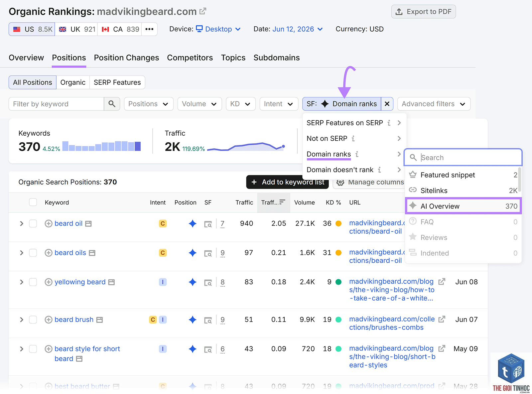Open the yellowing beard keyword link
Viewport: 532px width, 394px height.
(x=80, y=282)
